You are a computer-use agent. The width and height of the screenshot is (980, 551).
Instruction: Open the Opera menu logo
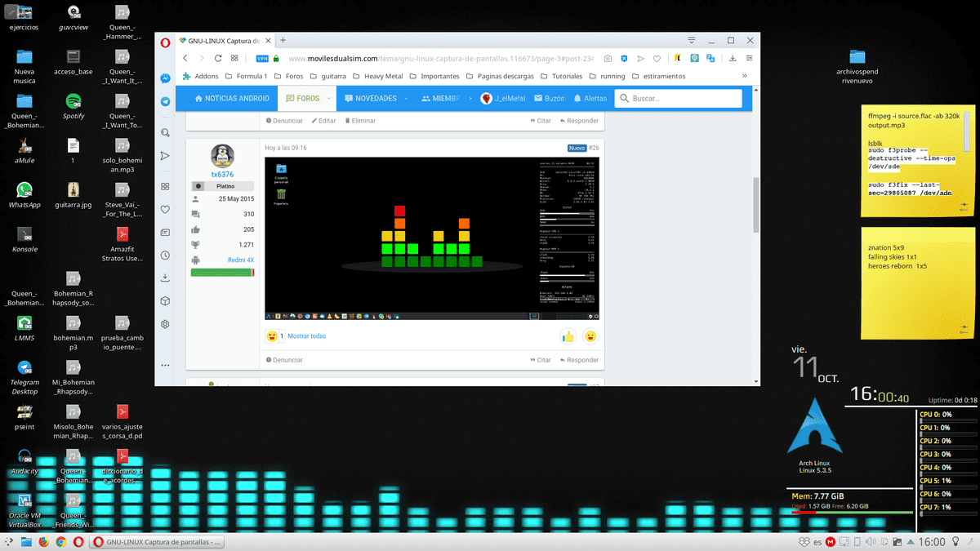(165, 41)
